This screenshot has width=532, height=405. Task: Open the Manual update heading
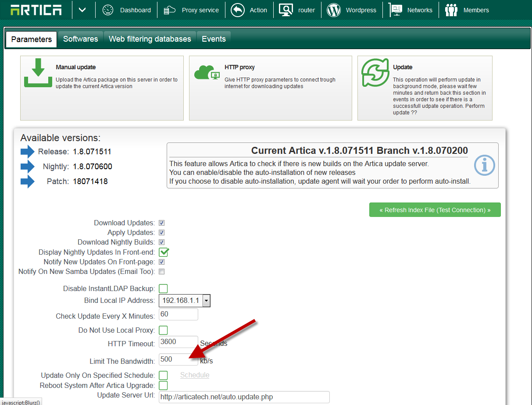click(x=76, y=67)
